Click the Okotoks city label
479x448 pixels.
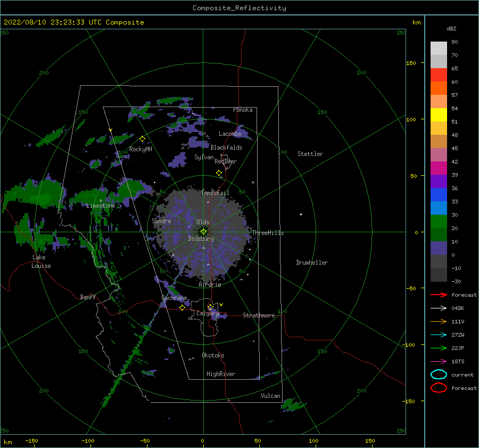(213, 355)
